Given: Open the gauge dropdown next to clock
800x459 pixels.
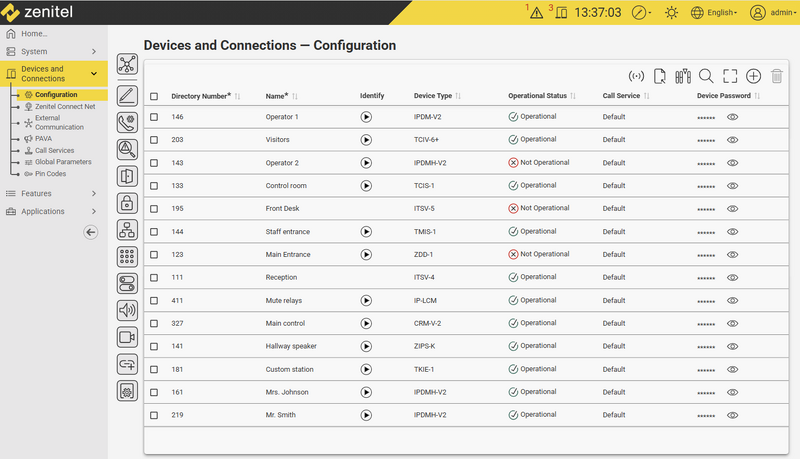Looking at the screenshot, I should (x=641, y=12).
